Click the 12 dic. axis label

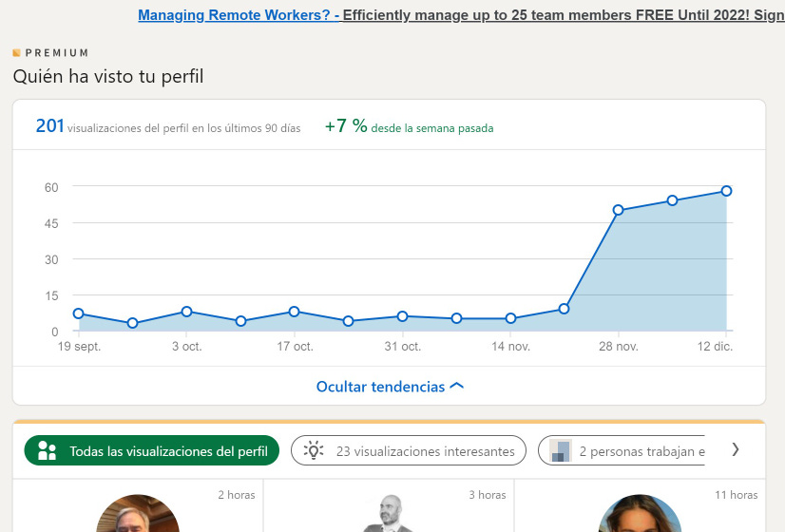(x=715, y=347)
